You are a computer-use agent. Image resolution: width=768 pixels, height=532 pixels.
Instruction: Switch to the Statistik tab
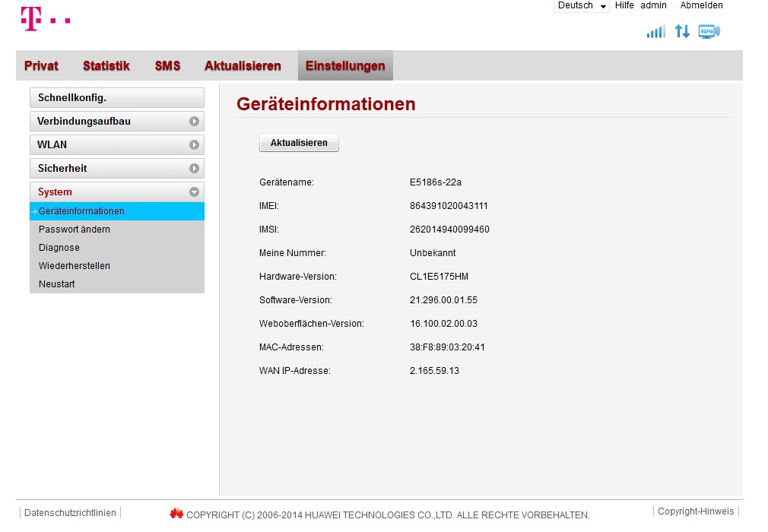(x=106, y=65)
